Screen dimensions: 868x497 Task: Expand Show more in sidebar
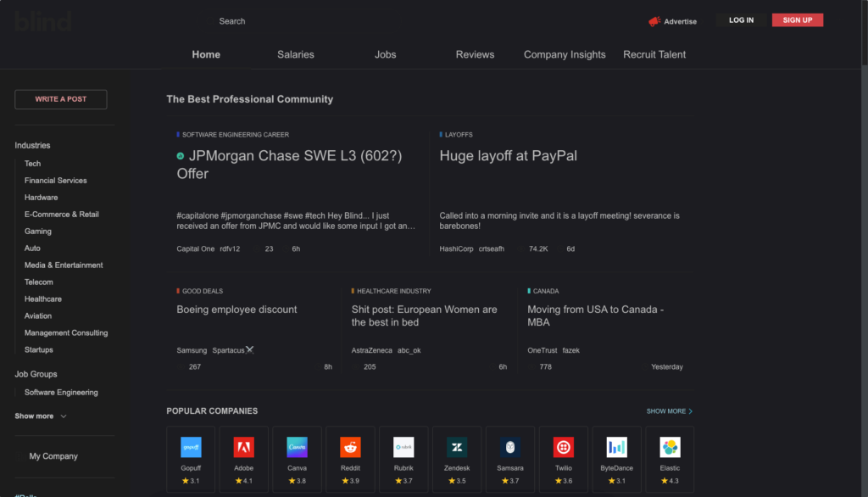tap(41, 416)
